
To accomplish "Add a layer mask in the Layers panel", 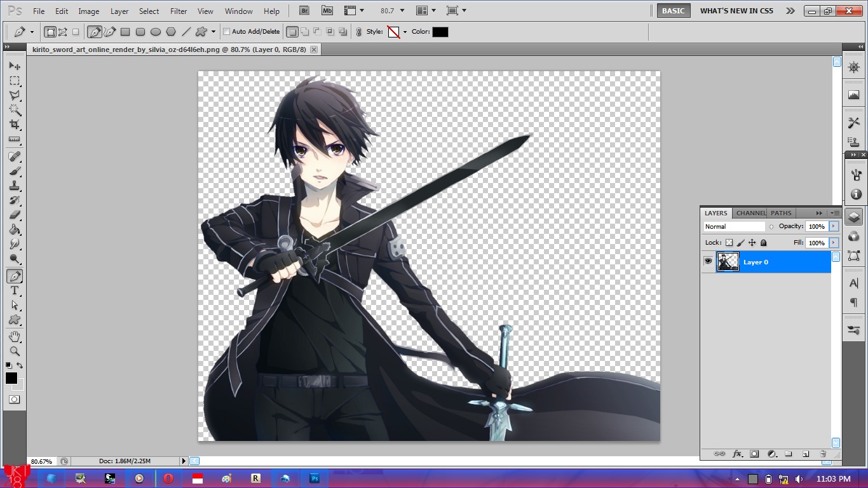I will click(x=754, y=454).
